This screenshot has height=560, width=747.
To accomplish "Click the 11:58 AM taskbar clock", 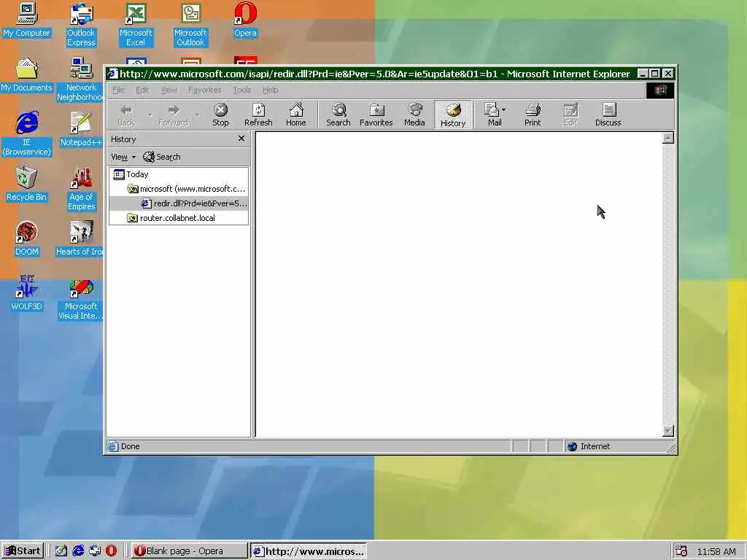I will click(x=716, y=551).
